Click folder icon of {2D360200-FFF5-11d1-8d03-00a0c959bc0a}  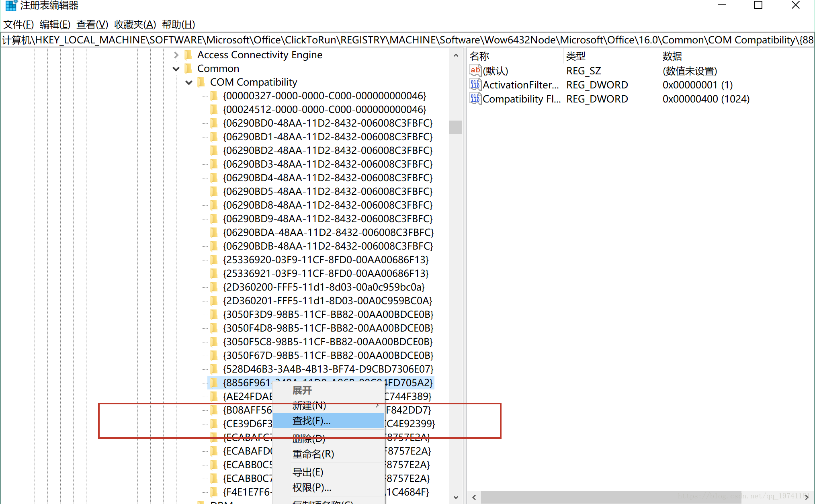[x=214, y=287]
